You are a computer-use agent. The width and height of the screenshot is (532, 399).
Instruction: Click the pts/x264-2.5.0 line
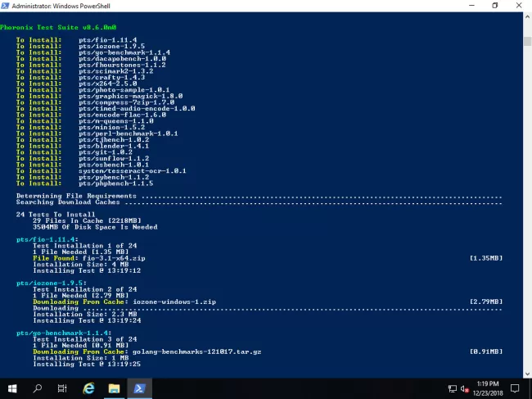click(77, 84)
